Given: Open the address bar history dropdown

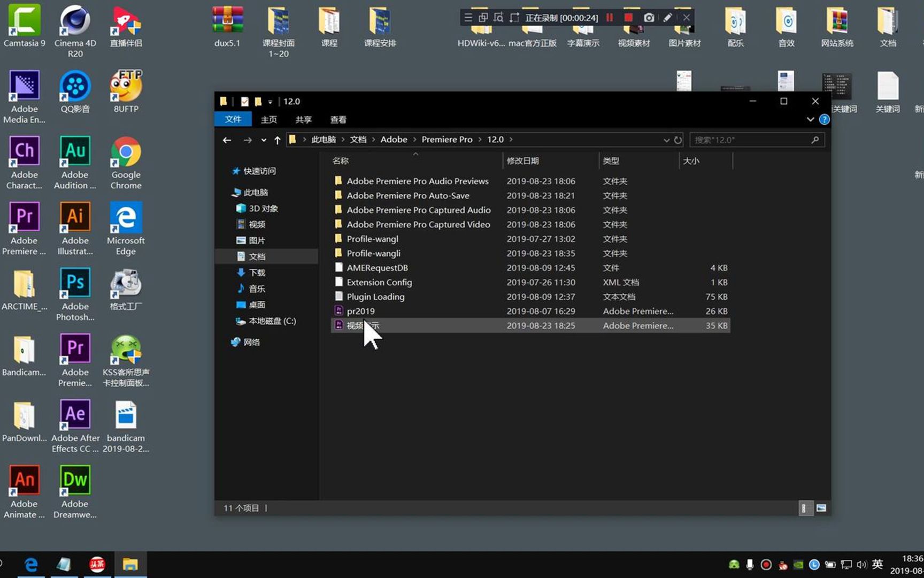Looking at the screenshot, I should coord(666,140).
